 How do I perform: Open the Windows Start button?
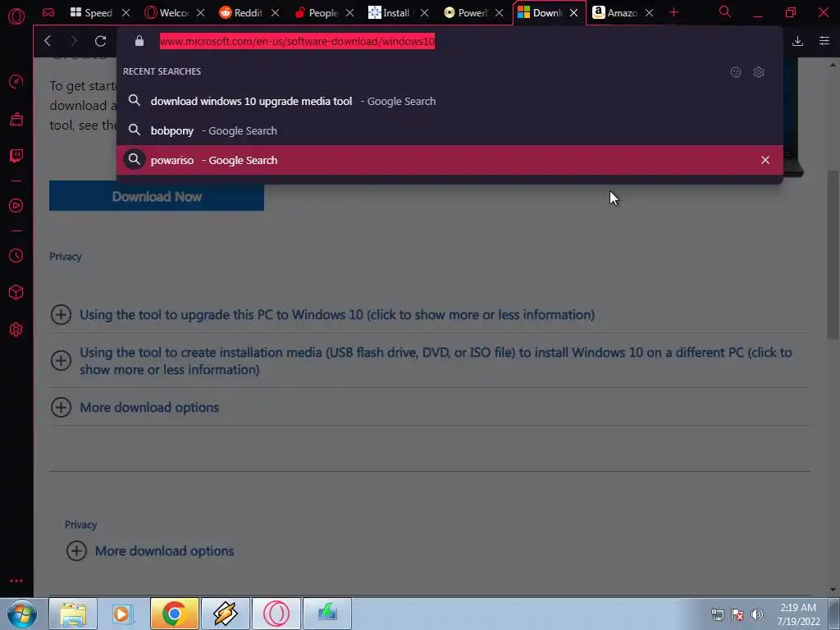[22, 614]
